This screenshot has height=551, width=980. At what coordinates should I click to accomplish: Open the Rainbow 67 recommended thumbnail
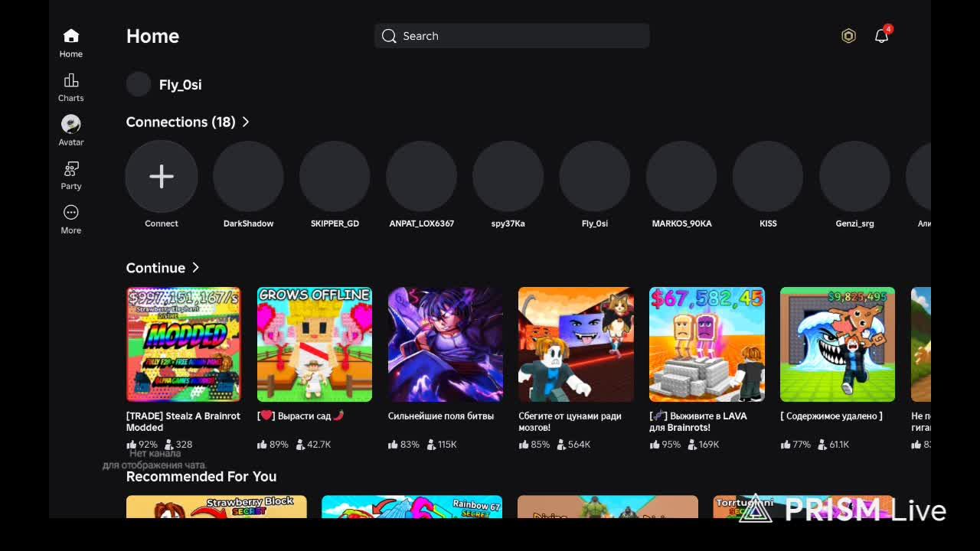pyautogui.click(x=412, y=507)
